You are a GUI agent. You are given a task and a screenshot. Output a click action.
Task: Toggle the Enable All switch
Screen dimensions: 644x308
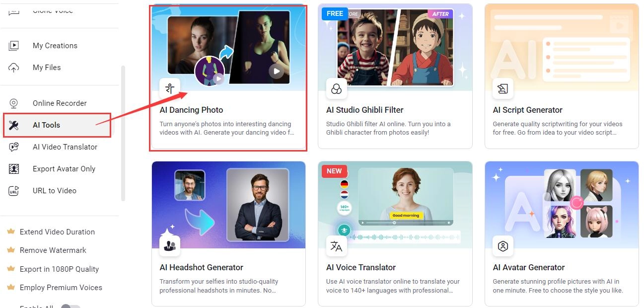[x=71, y=306]
